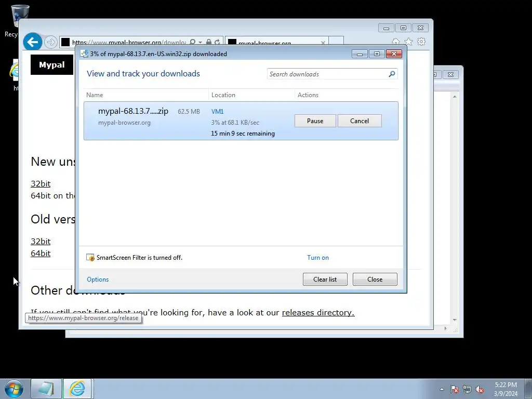The width and height of the screenshot is (532, 399).
Task: Click scroll up arrow in background window
Action: [455, 97]
